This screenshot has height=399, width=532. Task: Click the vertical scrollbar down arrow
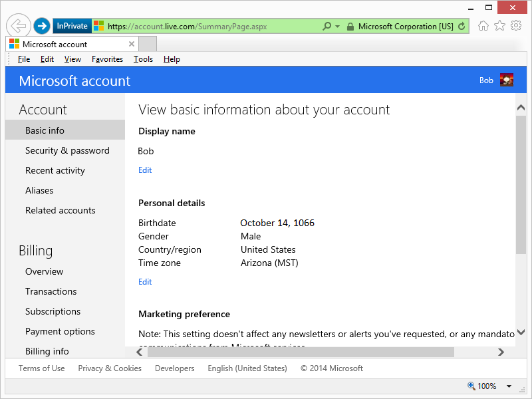click(x=521, y=332)
